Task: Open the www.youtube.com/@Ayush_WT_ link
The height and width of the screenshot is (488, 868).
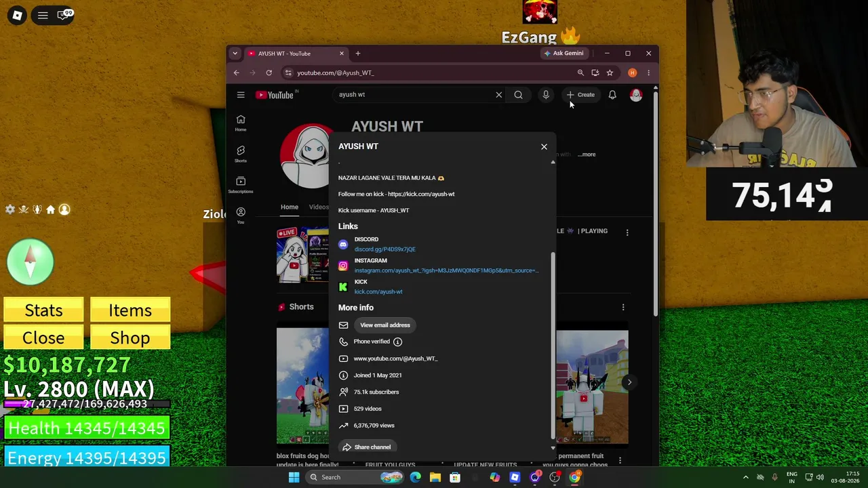Action: (395, 359)
